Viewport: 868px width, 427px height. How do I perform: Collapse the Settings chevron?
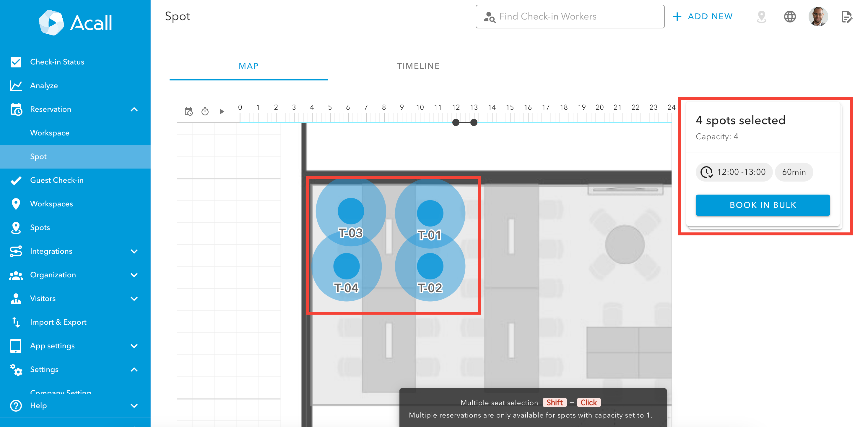pyautogui.click(x=134, y=369)
